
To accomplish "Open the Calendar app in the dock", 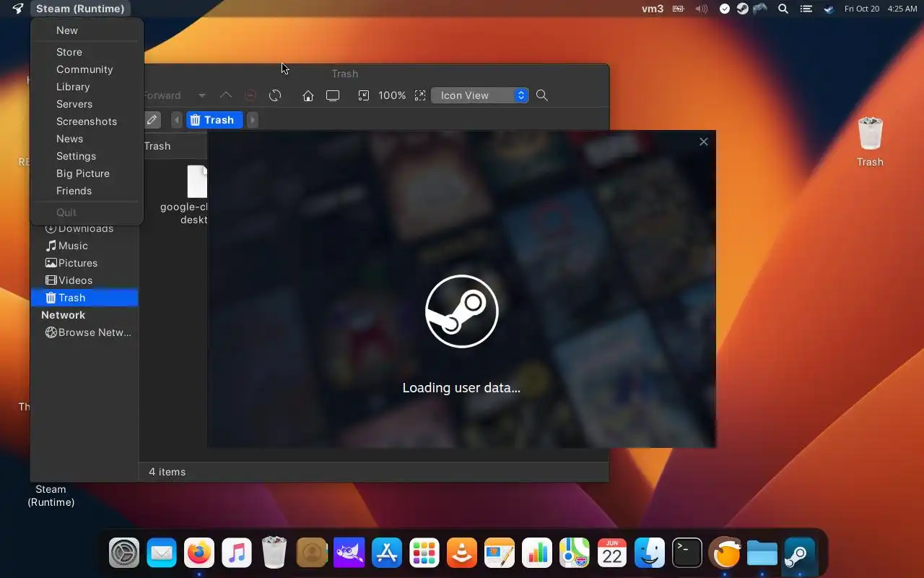I will point(612,554).
